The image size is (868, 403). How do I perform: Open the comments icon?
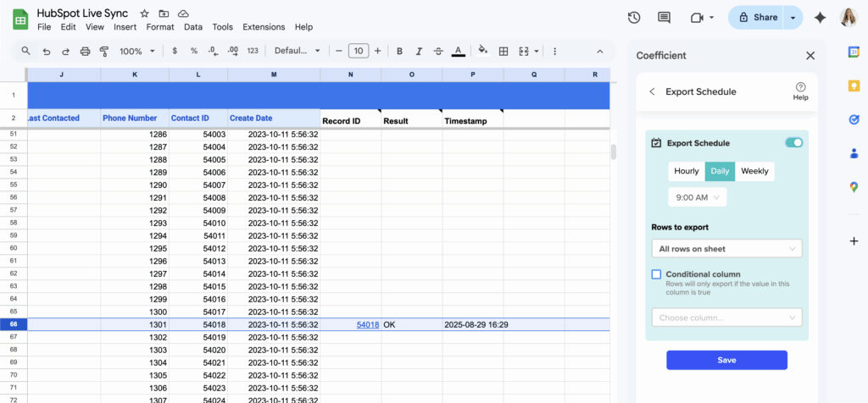(664, 18)
